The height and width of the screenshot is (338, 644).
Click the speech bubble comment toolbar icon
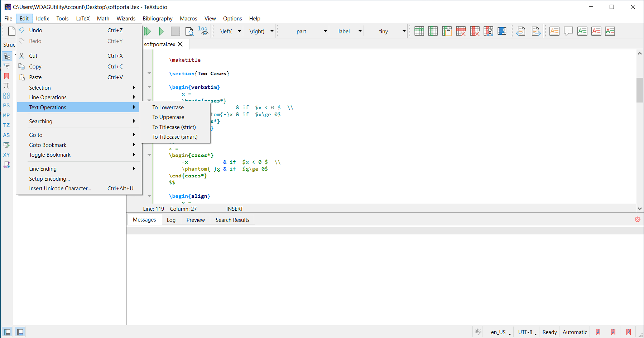click(568, 31)
